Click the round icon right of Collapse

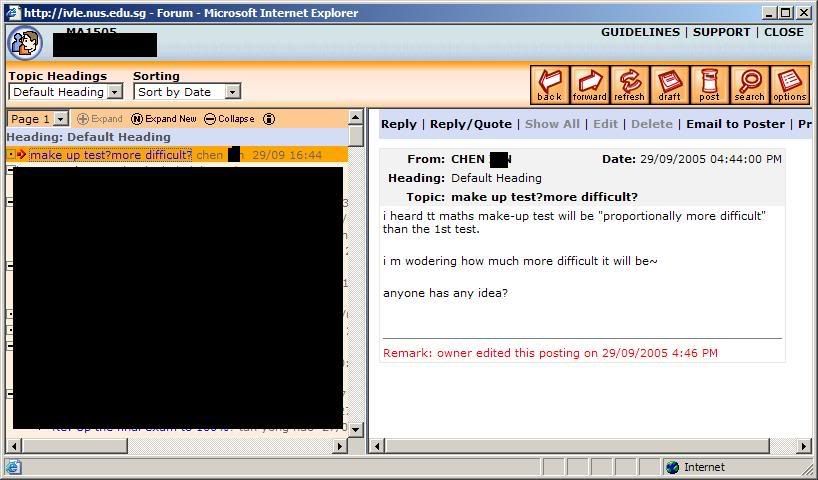click(269, 119)
